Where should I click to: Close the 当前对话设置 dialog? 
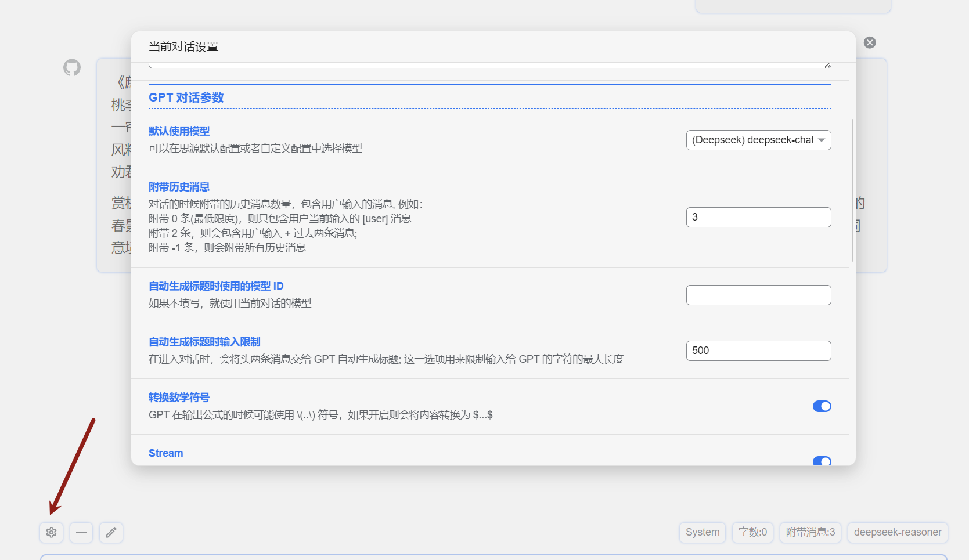point(870,42)
